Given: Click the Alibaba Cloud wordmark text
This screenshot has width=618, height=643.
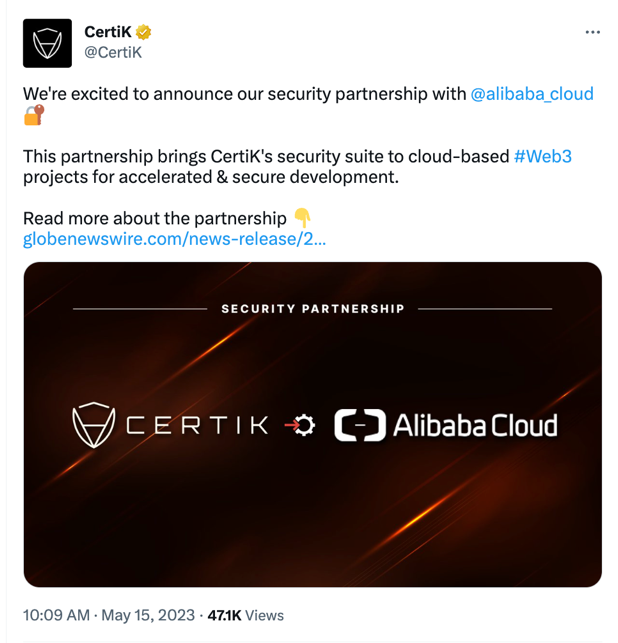Looking at the screenshot, I should click(x=474, y=426).
